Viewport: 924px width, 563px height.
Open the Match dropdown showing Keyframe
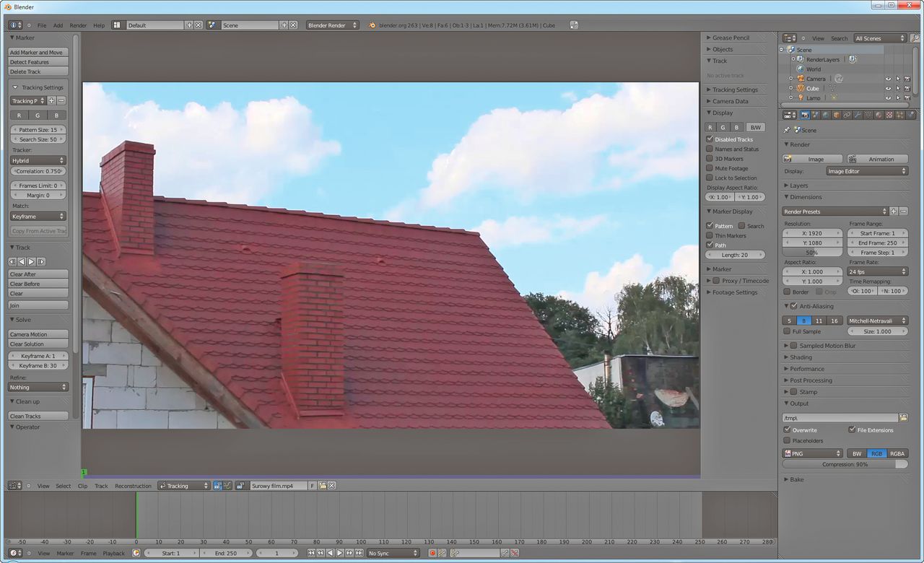point(38,217)
